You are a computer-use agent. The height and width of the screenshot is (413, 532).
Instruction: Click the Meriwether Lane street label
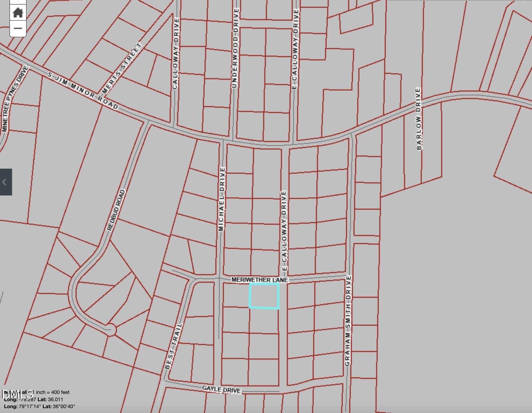click(259, 280)
